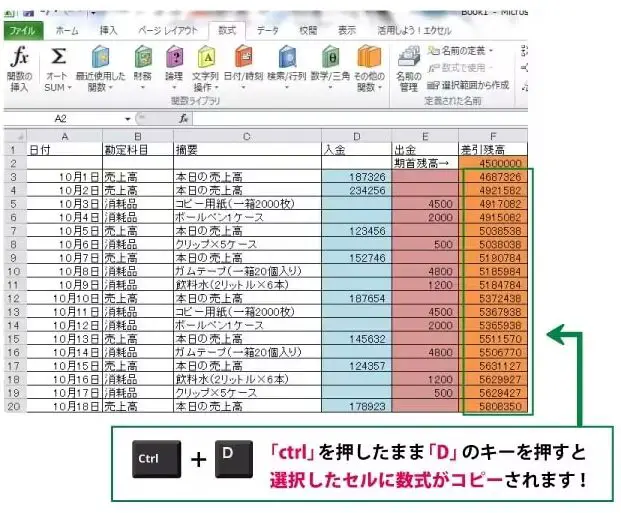Open the ファイル tab
621x513 pixels.
20,30
